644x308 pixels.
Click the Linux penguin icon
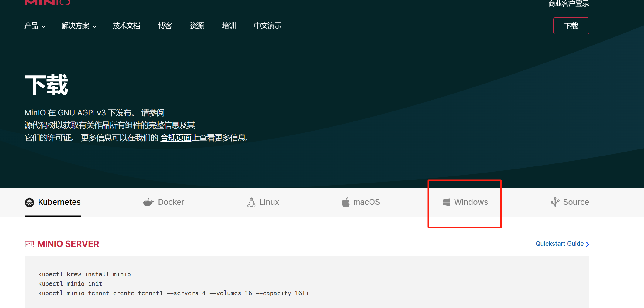pyautogui.click(x=251, y=202)
